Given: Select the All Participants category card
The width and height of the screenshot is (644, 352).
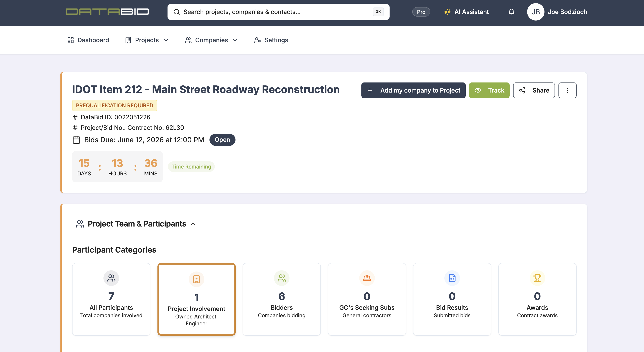Looking at the screenshot, I should (111, 299).
